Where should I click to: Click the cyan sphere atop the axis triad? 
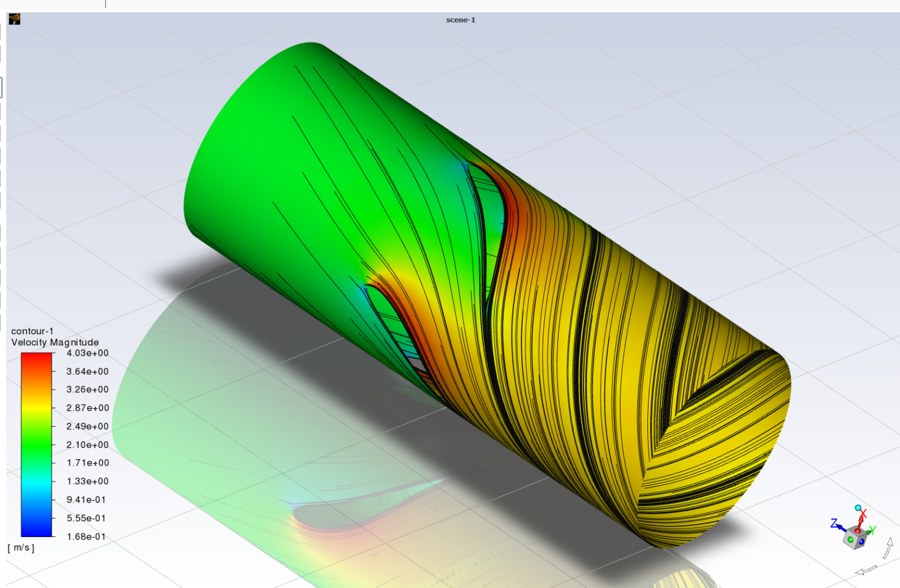pos(858,508)
